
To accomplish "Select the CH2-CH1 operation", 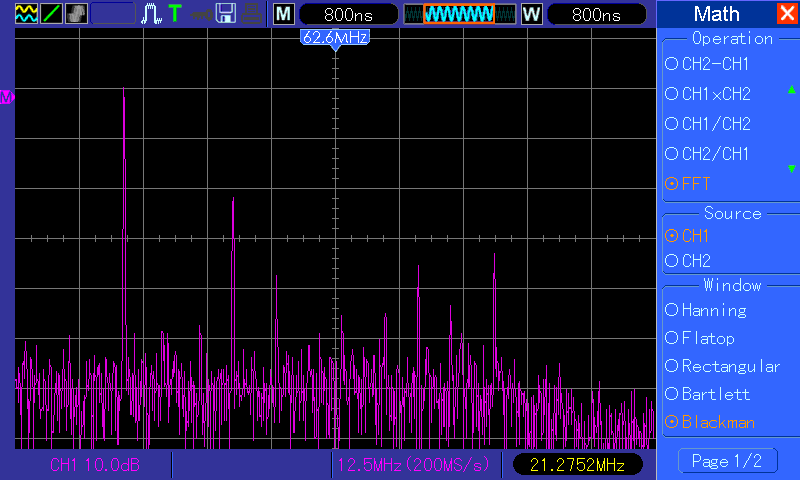I will click(x=715, y=64).
